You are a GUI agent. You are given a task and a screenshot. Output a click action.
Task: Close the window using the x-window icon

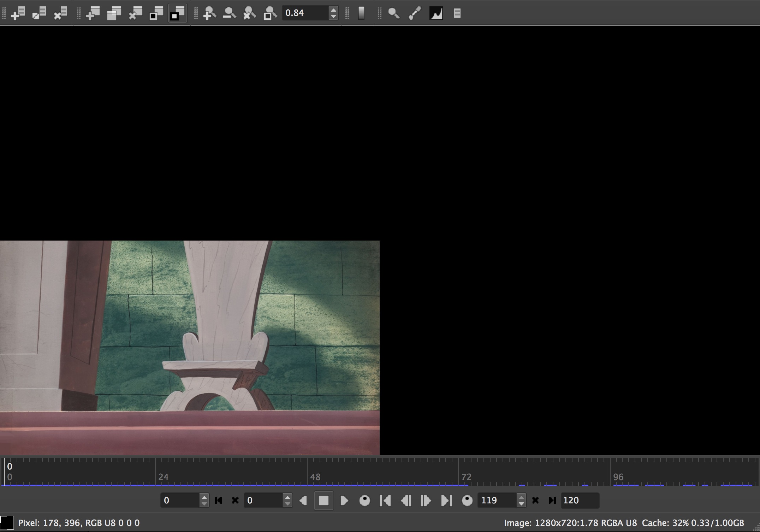pos(135,13)
